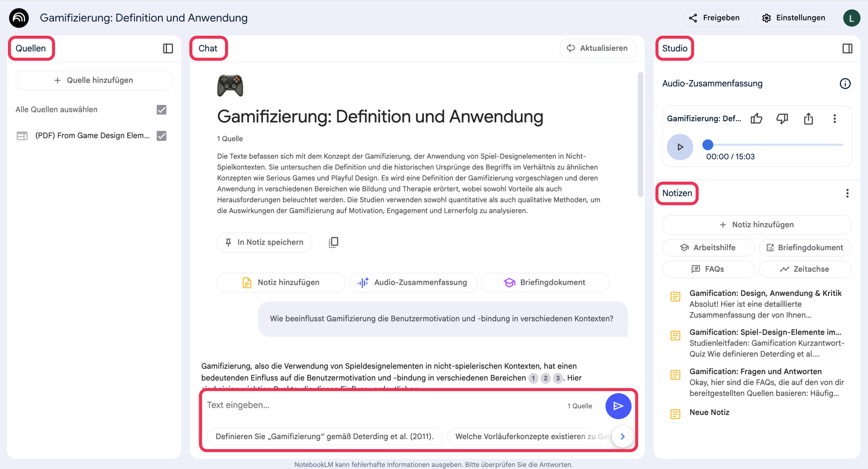Open the Audio-Zusammenfassung info icon
This screenshot has height=469, width=868.
coord(845,84)
